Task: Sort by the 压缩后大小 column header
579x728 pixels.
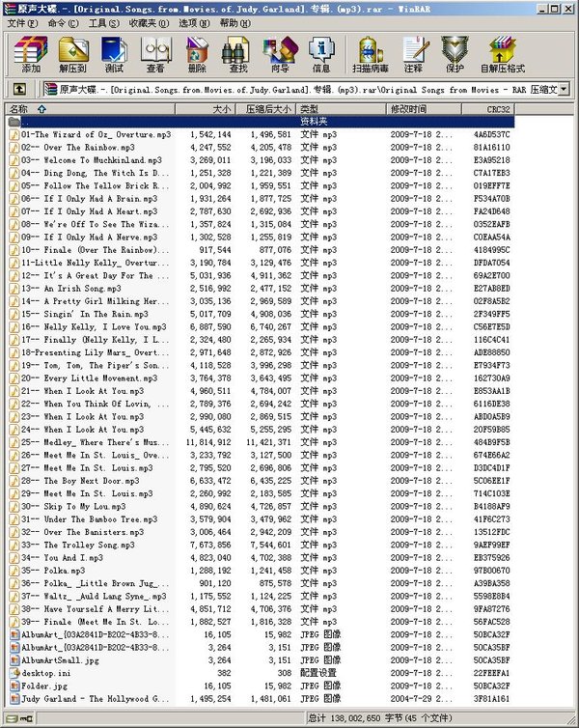Action: pyautogui.click(x=265, y=109)
